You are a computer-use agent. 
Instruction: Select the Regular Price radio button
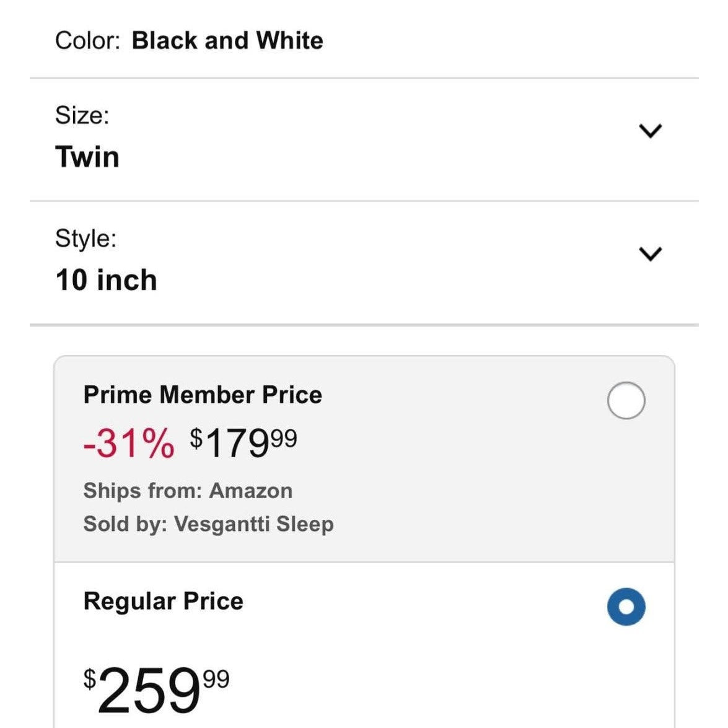pos(626,606)
